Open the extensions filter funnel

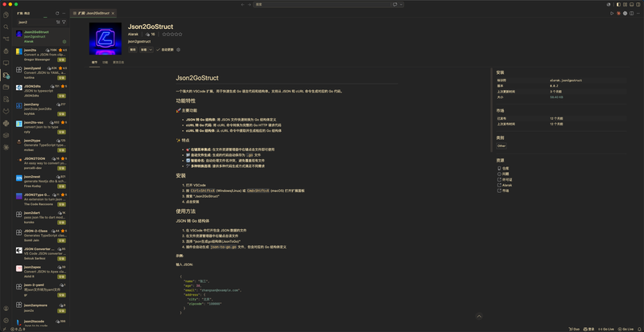(64, 23)
